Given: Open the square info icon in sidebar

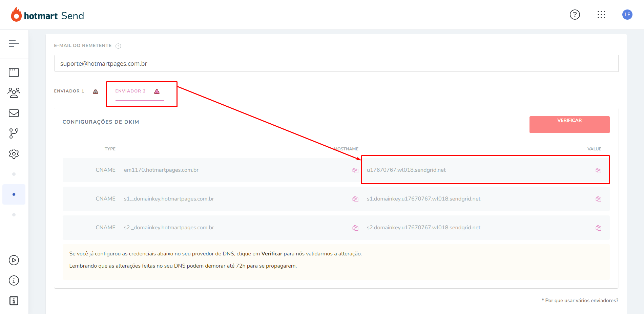Looking at the screenshot, I should tap(14, 301).
